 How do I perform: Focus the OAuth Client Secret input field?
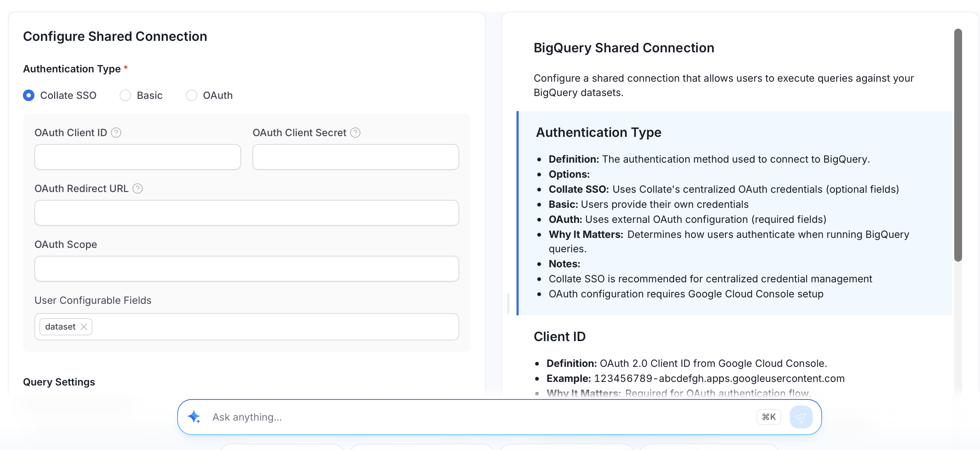356,157
